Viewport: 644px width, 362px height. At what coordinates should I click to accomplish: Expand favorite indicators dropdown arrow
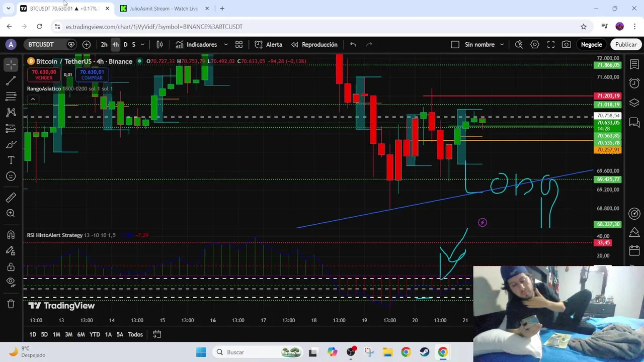tap(225, 45)
